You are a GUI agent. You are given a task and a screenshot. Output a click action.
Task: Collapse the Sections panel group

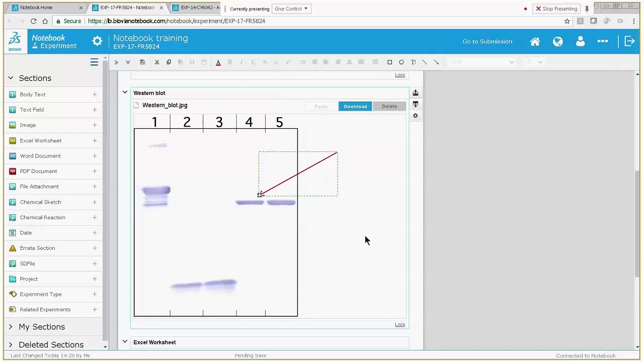click(11, 78)
